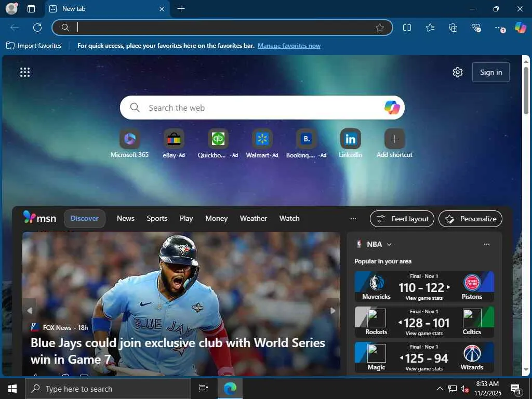The image size is (532, 399).
Task: Show hidden system tray icons chevron
Action: pos(440,389)
